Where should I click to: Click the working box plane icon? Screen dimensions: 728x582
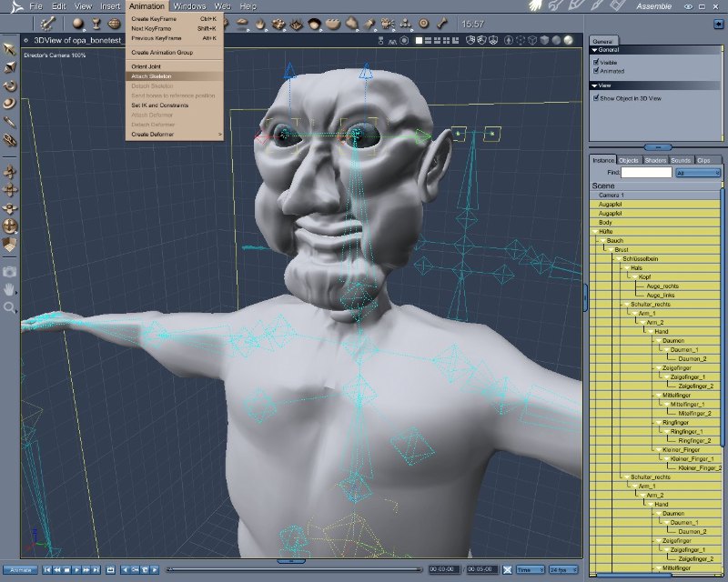click(9, 245)
